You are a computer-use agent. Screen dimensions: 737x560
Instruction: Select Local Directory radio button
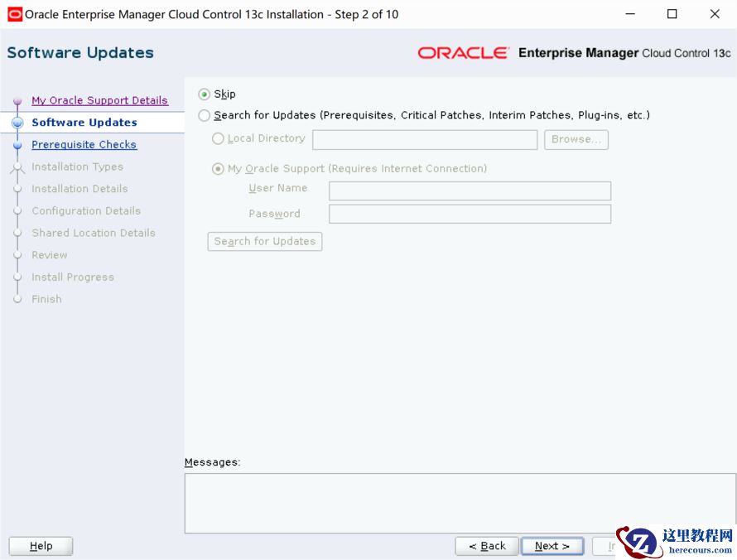click(218, 138)
